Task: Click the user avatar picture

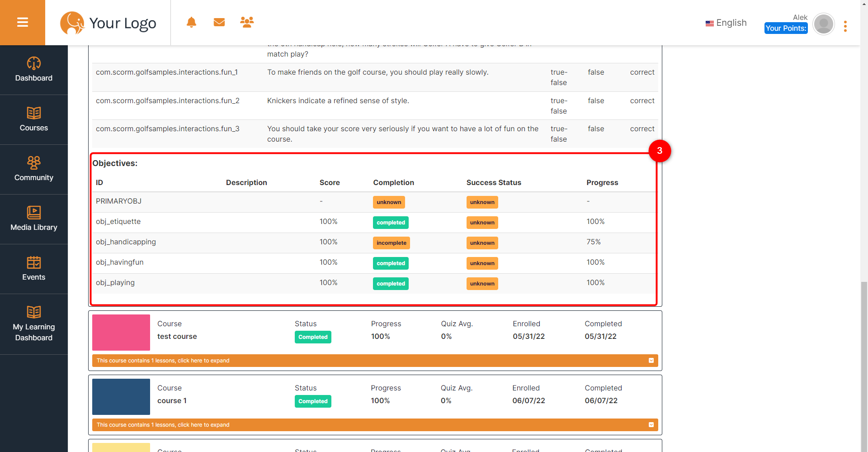Action: 824,24
